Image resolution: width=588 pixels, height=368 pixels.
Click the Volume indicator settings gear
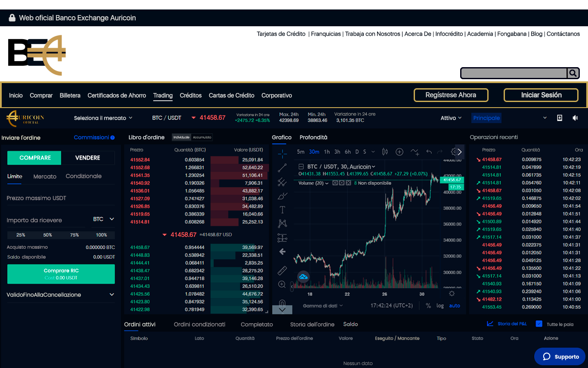click(x=341, y=183)
